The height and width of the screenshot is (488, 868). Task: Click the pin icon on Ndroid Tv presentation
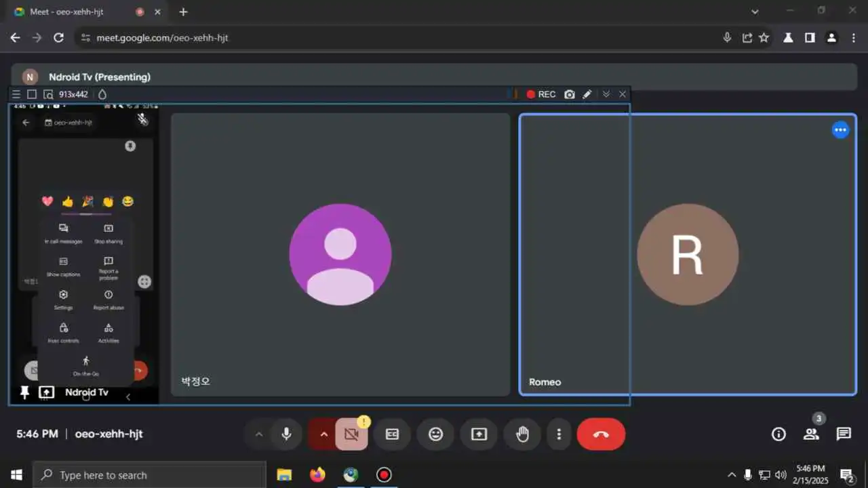(25, 392)
